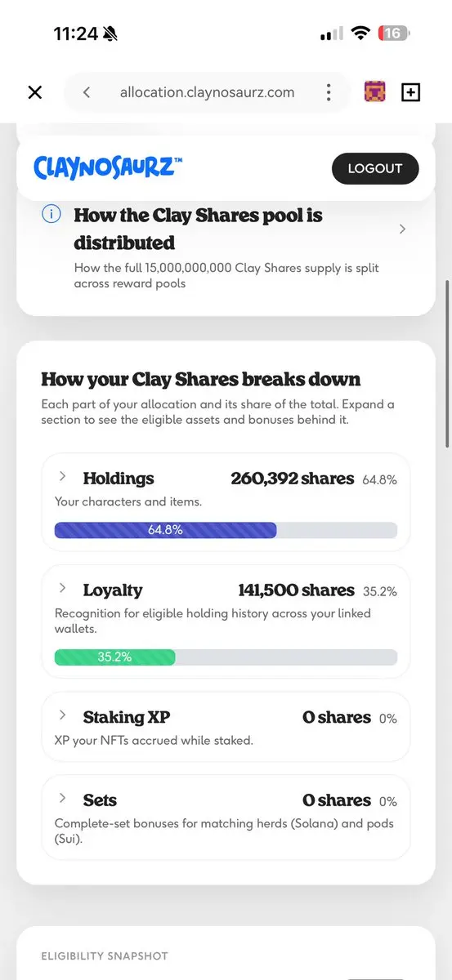
Task: Tap the Claynosaurz logo
Action: [108, 168]
